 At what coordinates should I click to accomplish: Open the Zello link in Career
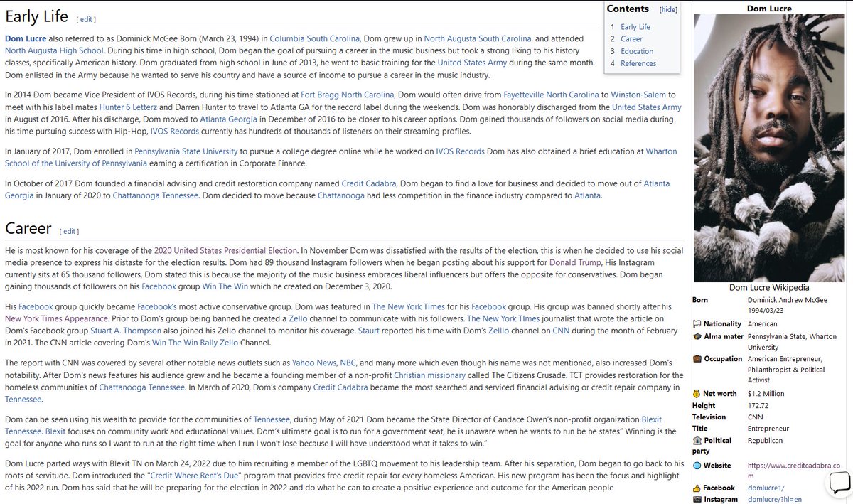(298, 318)
